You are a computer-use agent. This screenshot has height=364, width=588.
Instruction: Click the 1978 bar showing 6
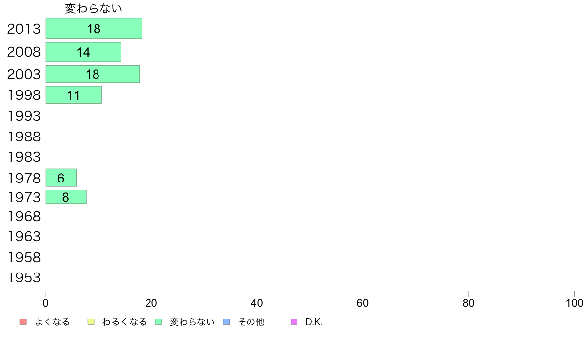pyautogui.click(x=61, y=178)
